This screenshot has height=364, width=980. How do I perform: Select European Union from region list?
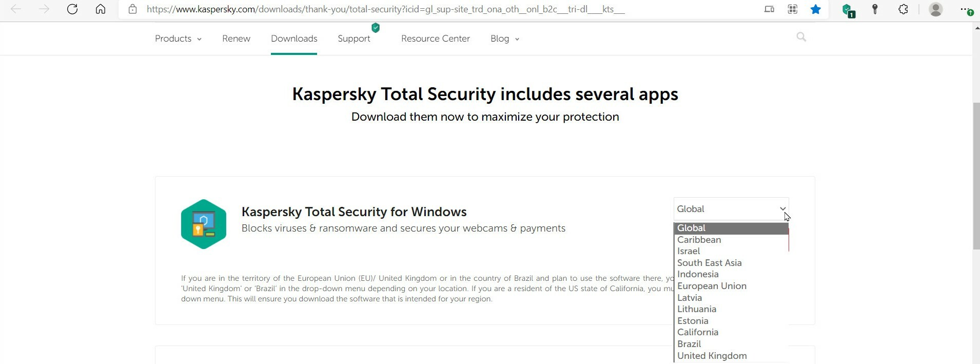pyautogui.click(x=712, y=286)
